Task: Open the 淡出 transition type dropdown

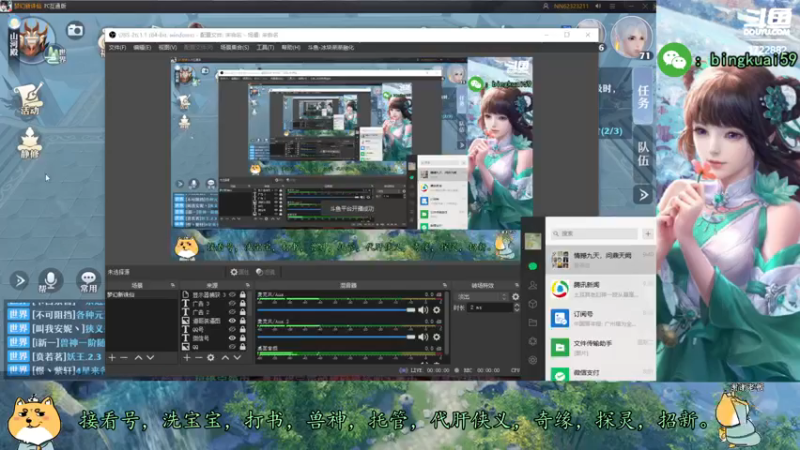Action: 482,296
